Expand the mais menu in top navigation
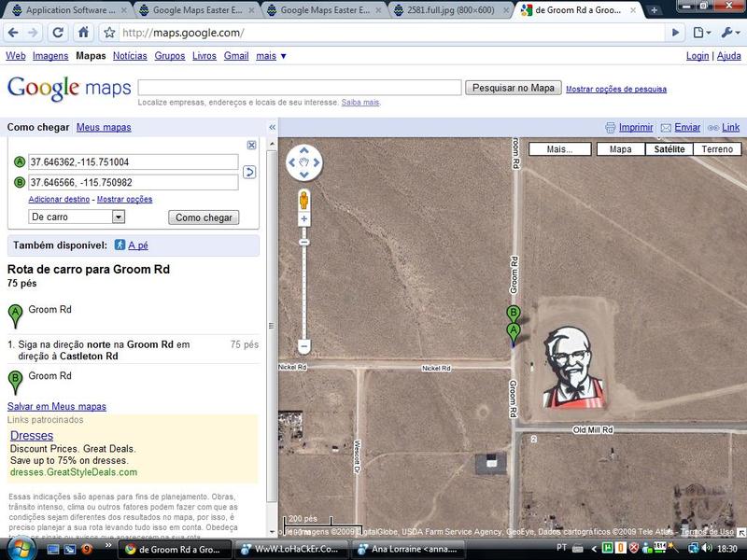The width and height of the screenshot is (747, 560). pos(271,56)
